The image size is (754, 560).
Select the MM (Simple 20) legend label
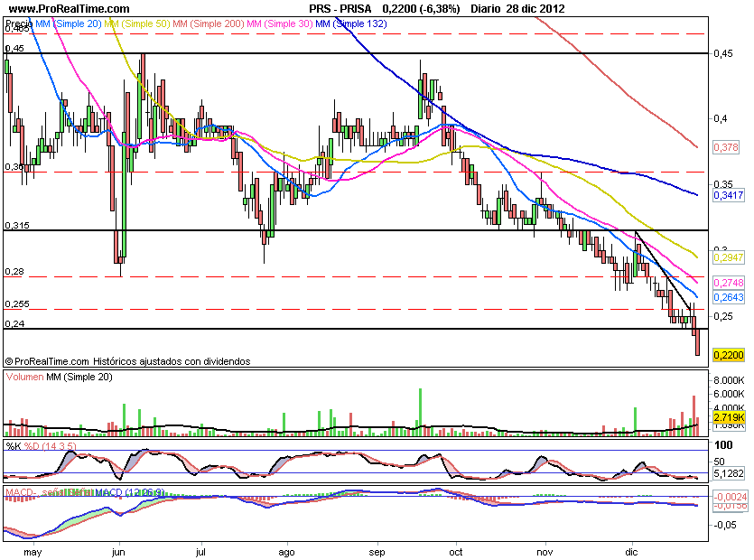[69, 23]
